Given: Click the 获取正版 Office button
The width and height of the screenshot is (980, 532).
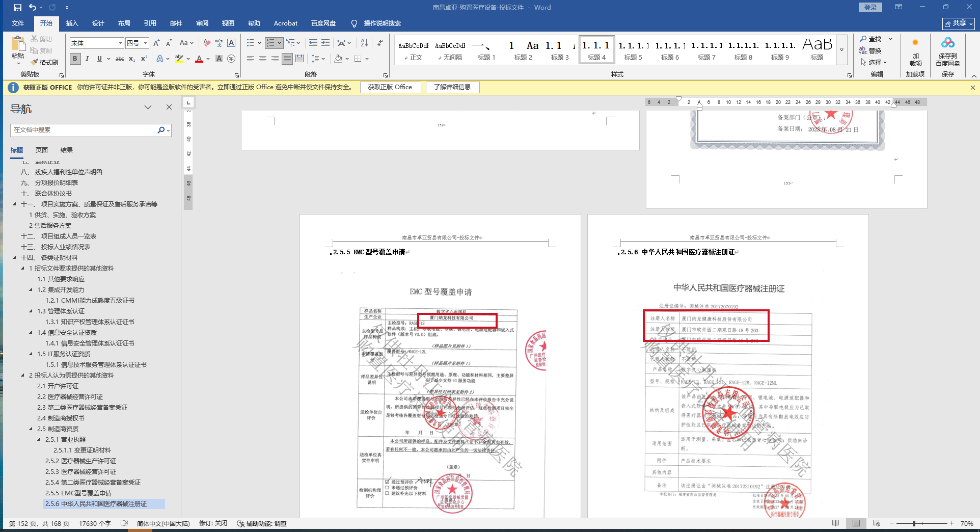Looking at the screenshot, I should pos(390,87).
